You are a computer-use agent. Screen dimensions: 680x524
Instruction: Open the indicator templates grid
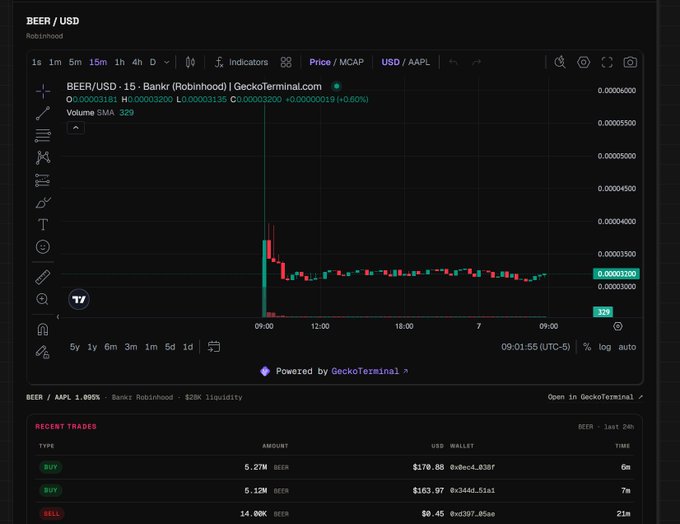click(286, 62)
